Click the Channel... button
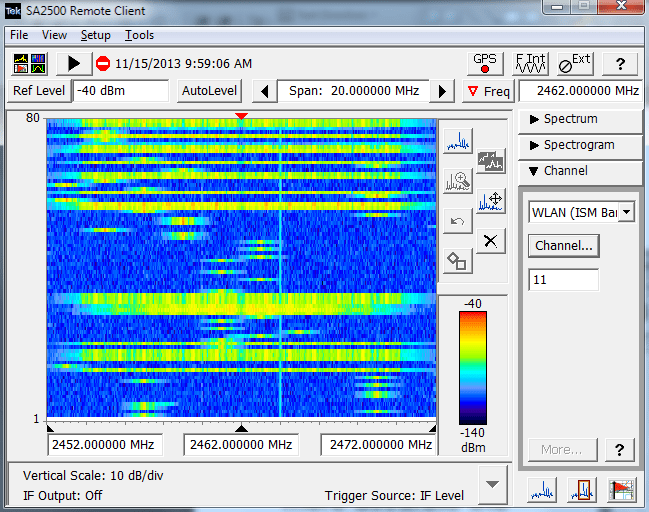649x512 pixels. [563, 245]
